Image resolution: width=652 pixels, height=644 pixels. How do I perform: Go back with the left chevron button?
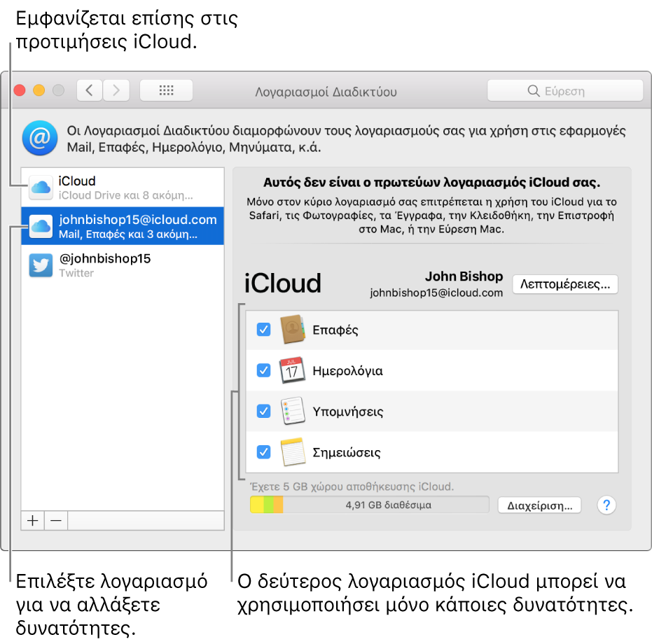90,90
